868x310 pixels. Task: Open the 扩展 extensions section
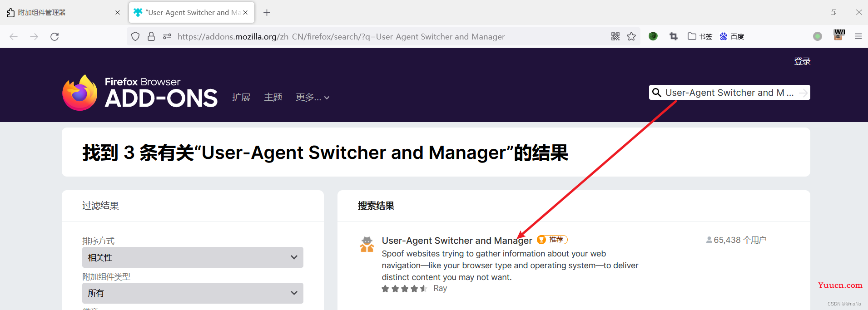[241, 97]
